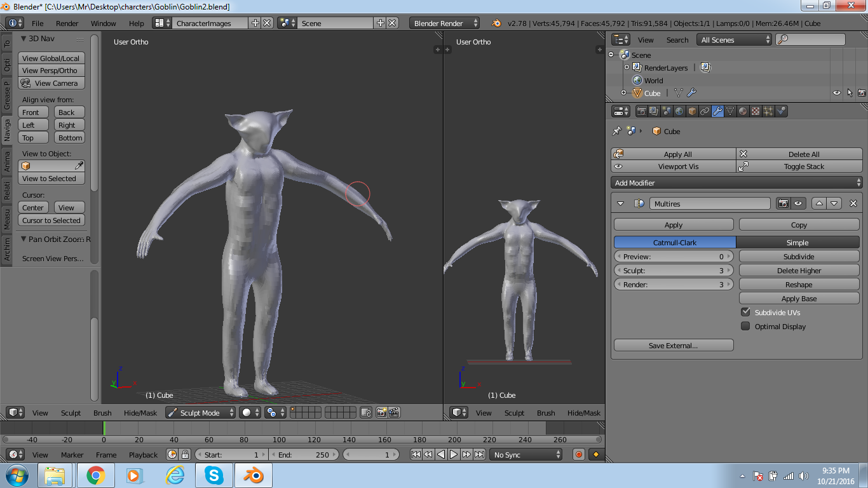Toggle the Subdivide UVs checkbox
Image resolution: width=868 pixels, height=488 pixels.
pos(746,313)
